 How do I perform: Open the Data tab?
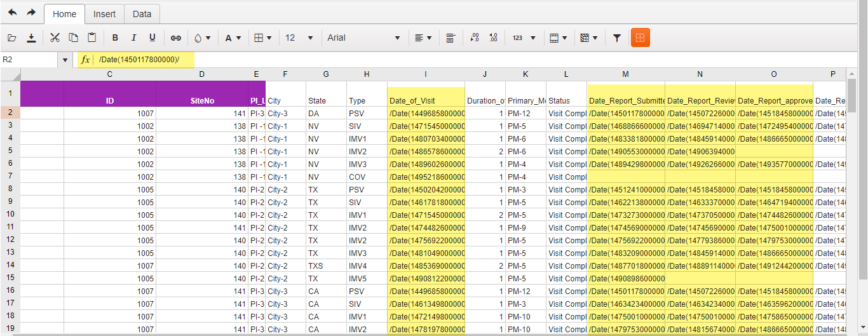[142, 14]
